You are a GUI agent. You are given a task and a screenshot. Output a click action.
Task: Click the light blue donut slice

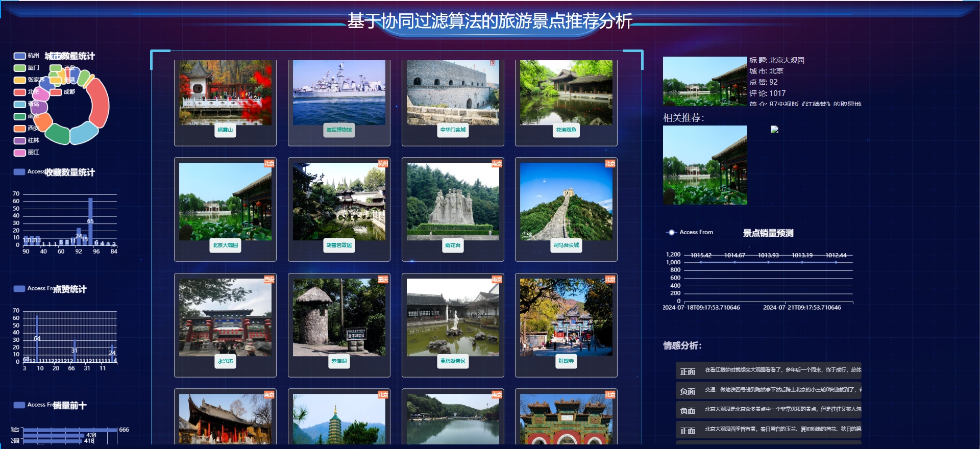(x=84, y=133)
